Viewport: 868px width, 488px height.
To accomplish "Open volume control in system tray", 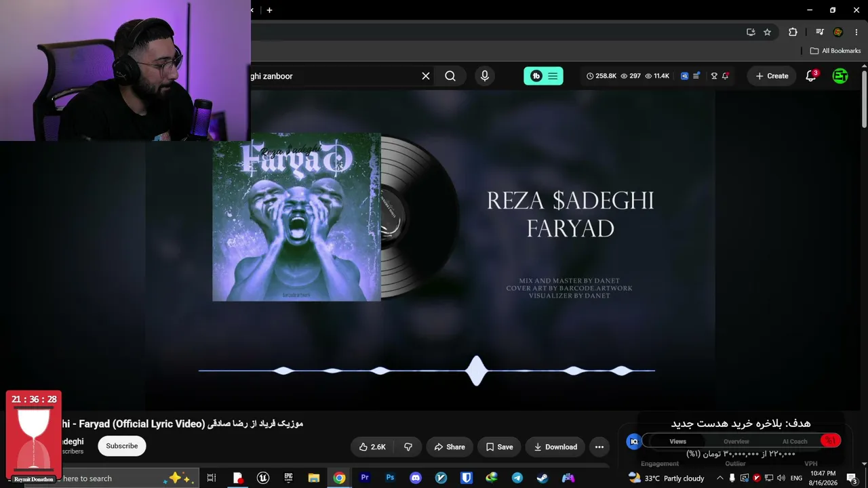I will [781, 478].
